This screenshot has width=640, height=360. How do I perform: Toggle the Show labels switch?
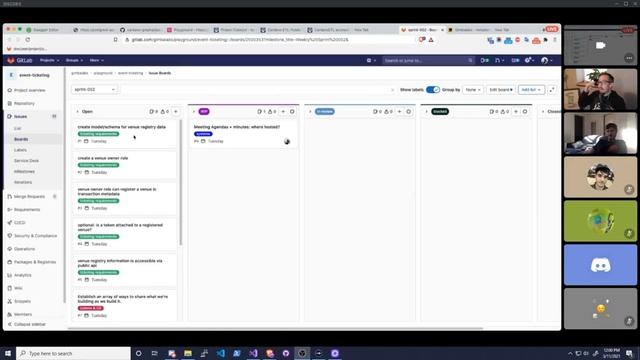click(433, 89)
